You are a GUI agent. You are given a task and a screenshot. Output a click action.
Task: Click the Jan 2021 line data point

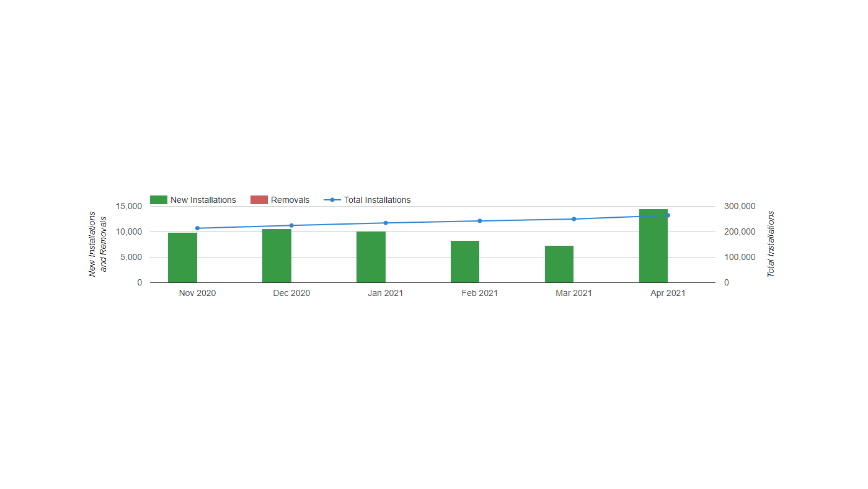tap(386, 223)
